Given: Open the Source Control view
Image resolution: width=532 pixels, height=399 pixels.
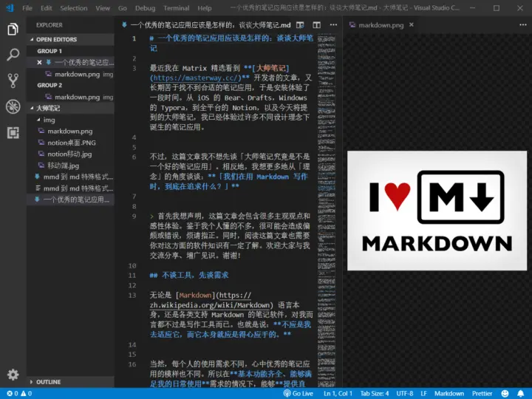Looking at the screenshot, I should (13, 81).
